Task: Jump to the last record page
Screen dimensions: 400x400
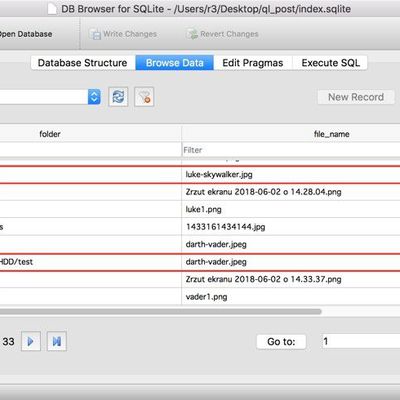Action: tap(57, 341)
